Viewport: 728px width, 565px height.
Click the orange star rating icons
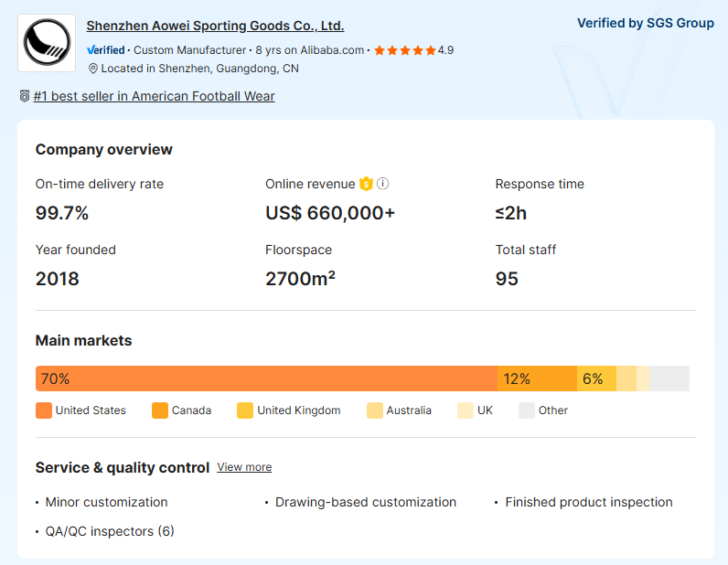click(x=404, y=50)
